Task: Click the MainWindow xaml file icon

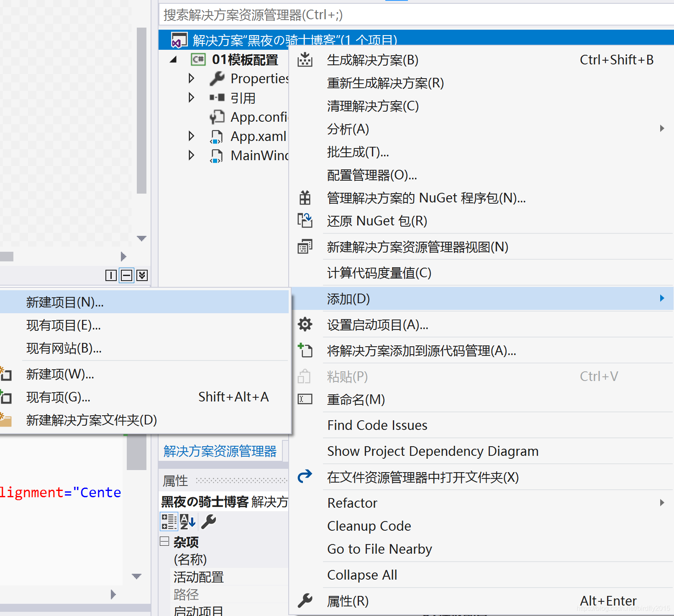Action: [216, 156]
